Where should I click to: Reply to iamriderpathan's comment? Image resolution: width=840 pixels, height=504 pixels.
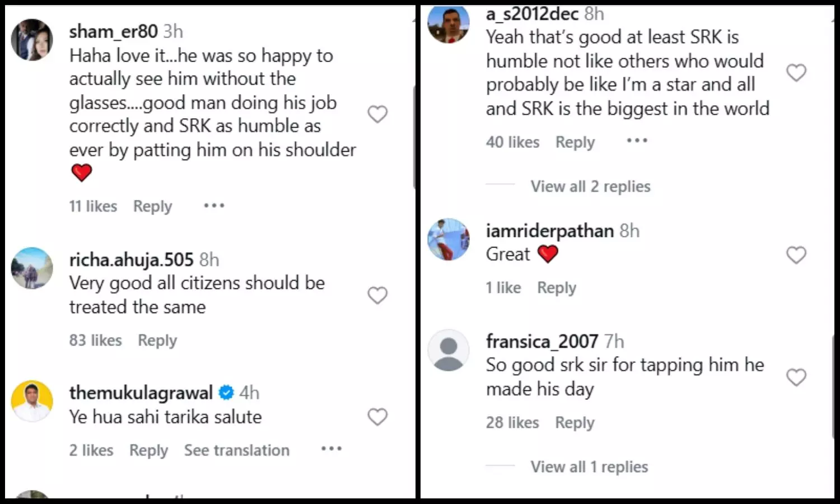tap(557, 288)
